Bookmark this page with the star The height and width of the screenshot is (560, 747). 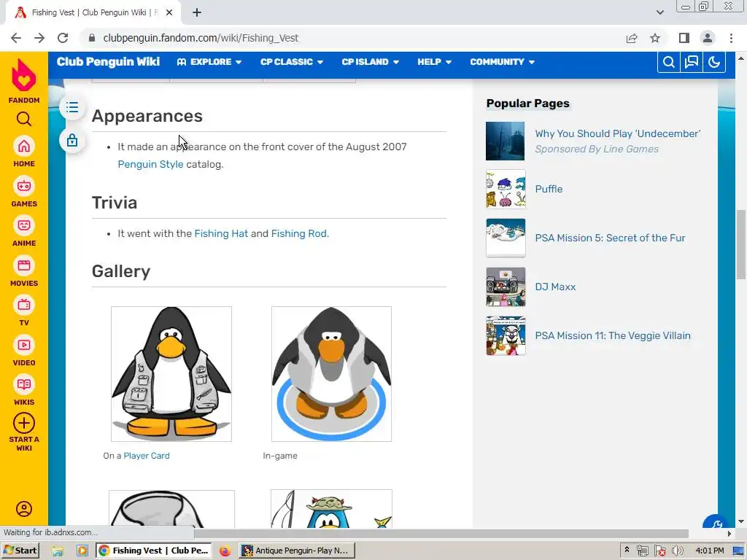[x=655, y=38]
